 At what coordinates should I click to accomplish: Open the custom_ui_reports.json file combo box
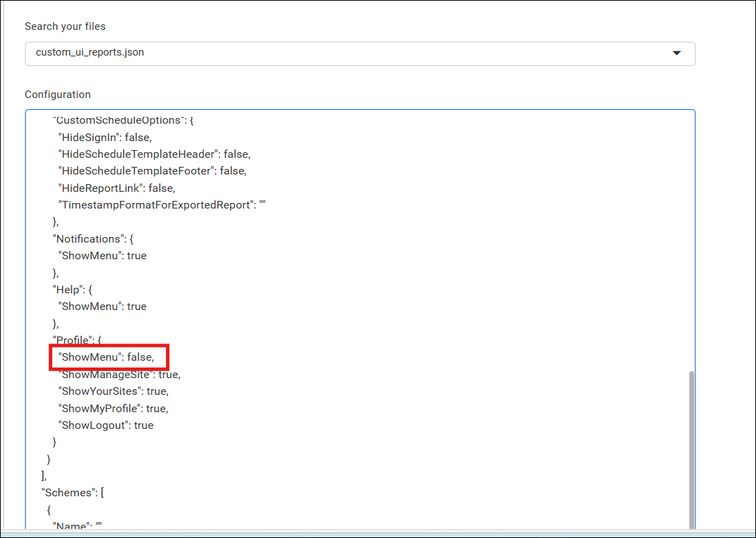coord(347,54)
